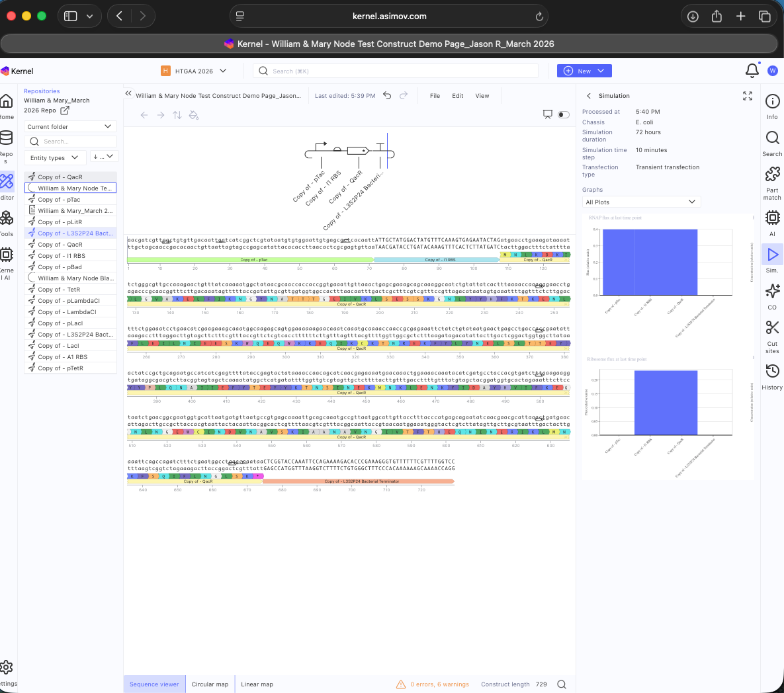Expand simulation panel to fullscreen
The width and height of the screenshot is (784, 693).
(748, 96)
